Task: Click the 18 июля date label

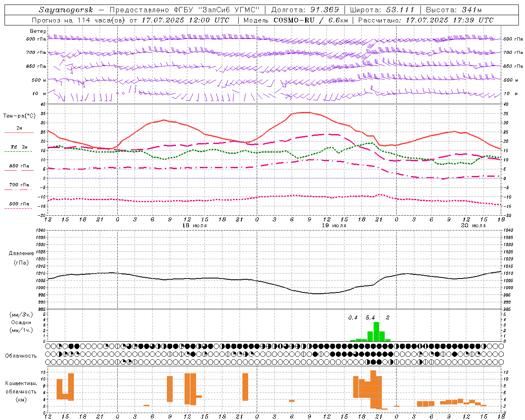Action: (x=194, y=226)
